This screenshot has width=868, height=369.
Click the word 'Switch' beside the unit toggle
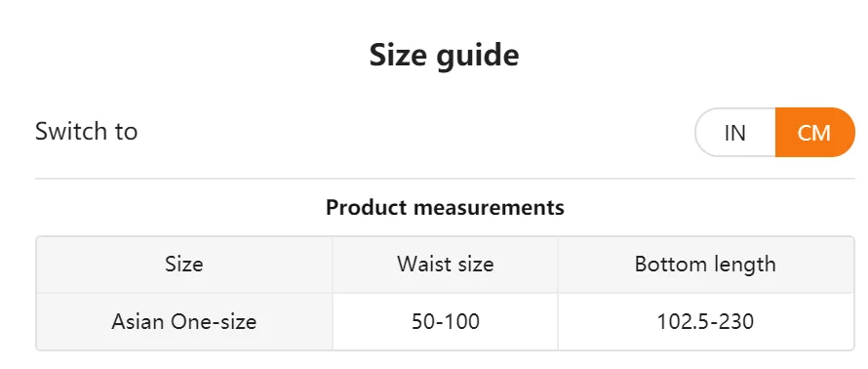(72, 132)
